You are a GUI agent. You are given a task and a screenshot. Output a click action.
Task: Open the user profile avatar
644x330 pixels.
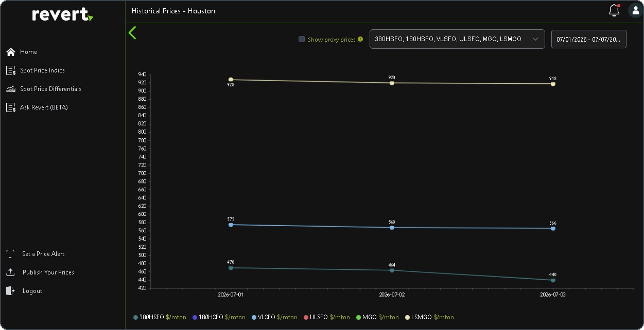pyautogui.click(x=635, y=10)
